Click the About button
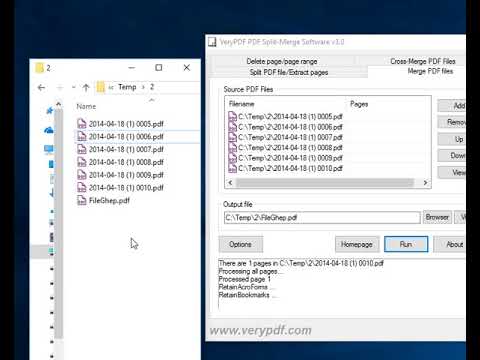Screen dimensions: 480x360 451,244
